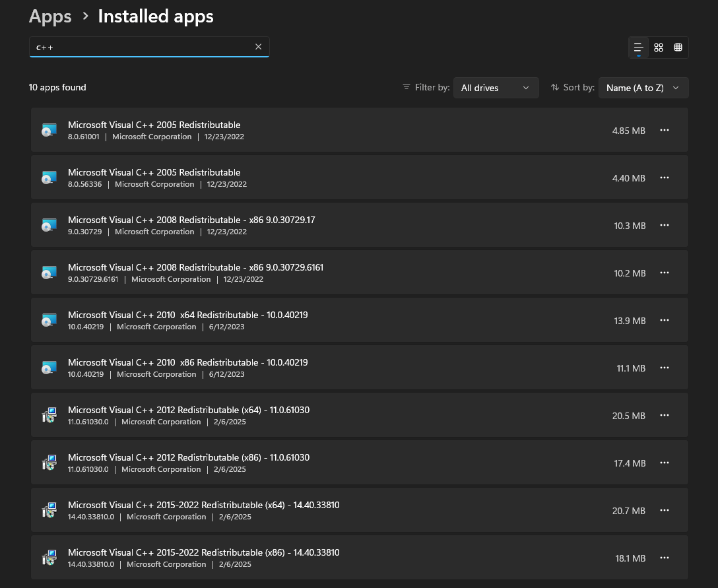Image resolution: width=718 pixels, height=588 pixels.
Task: Open more options for 2008 x86 9.0.30729.17
Action: [x=665, y=225]
